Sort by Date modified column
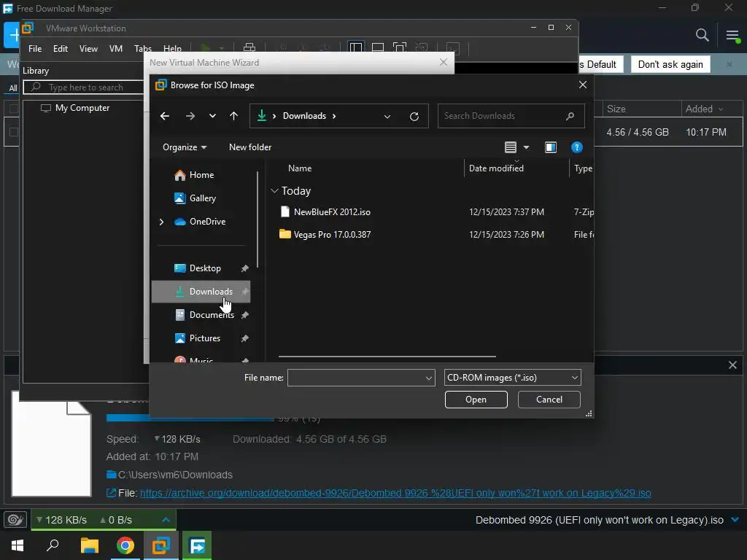The height and width of the screenshot is (560, 747). click(x=496, y=168)
